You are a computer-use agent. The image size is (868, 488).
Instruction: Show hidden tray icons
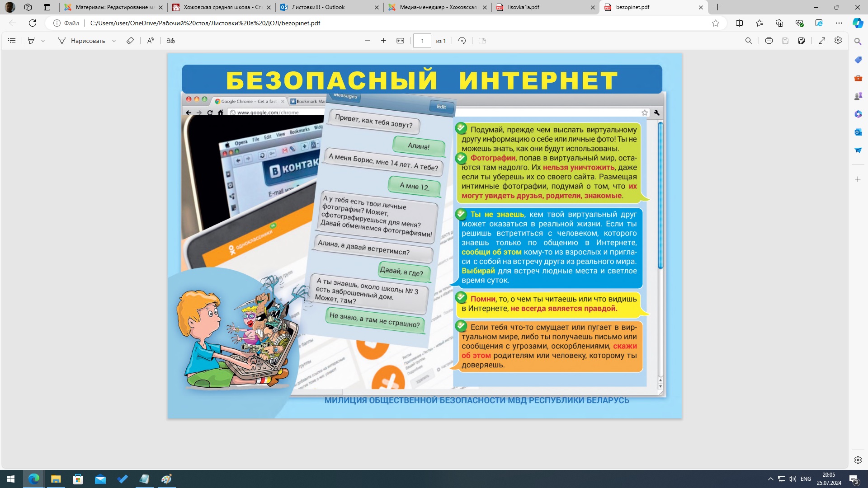(770, 479)
